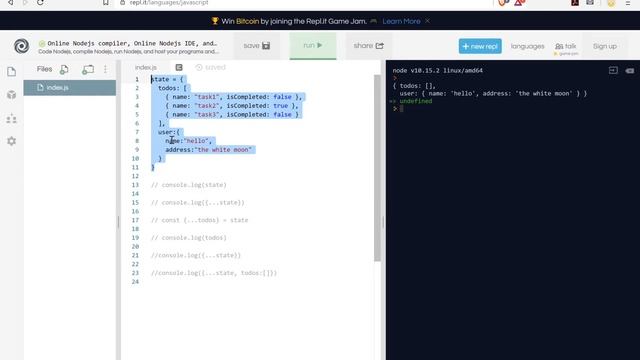The image size is (640, 360).
Task: Run the code with run button
Action: 313,45
